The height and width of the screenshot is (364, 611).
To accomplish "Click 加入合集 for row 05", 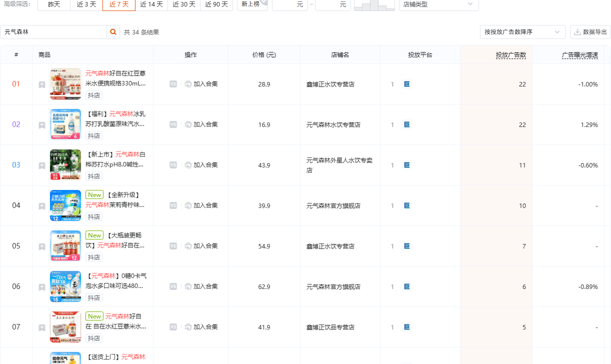I will 201,246.
